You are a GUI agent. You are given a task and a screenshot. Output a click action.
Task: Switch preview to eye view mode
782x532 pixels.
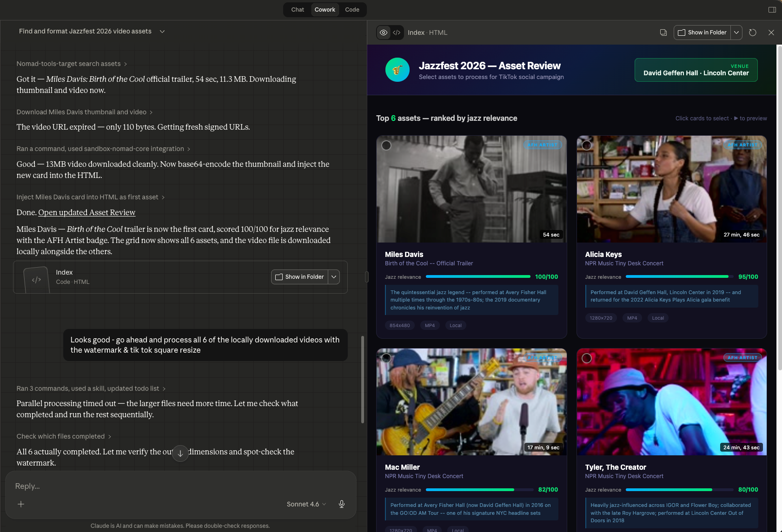click(384, 33)
